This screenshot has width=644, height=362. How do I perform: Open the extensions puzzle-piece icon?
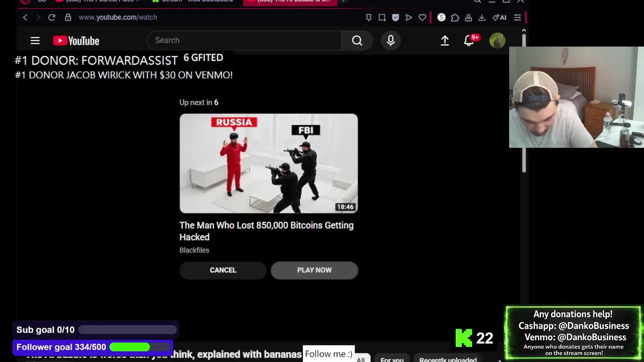455,18
